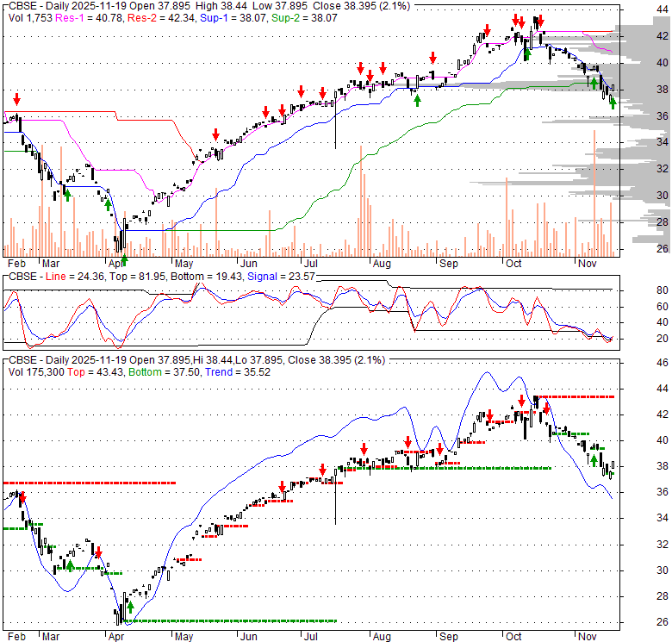Click the 'Bottom = 19.43' oscillator value
Screen dimensions: 672x642
click(206, 277)
